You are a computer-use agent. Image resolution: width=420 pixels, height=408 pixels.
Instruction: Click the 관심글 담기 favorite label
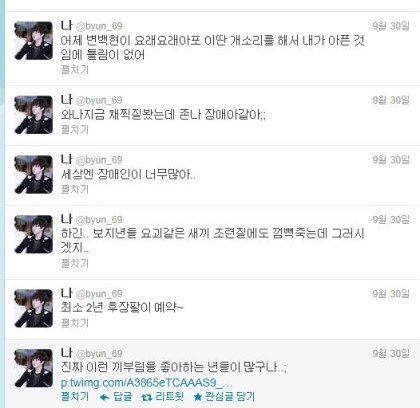pos(230,397)
